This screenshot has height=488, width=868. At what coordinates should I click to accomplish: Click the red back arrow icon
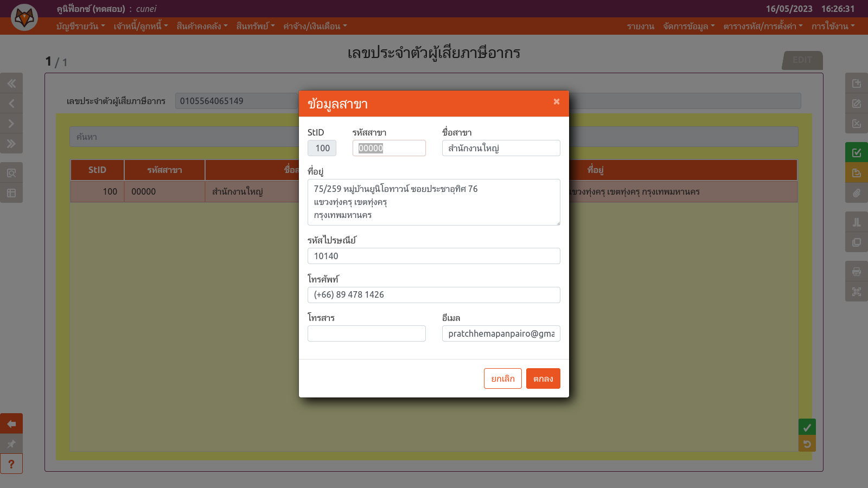tap(11, 424)
